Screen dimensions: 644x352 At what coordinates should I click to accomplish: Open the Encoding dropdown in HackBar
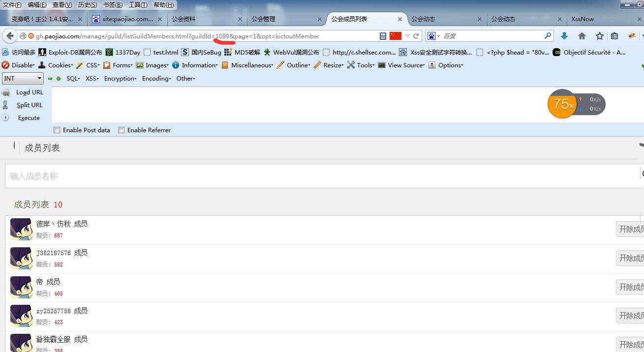[156, 79]
